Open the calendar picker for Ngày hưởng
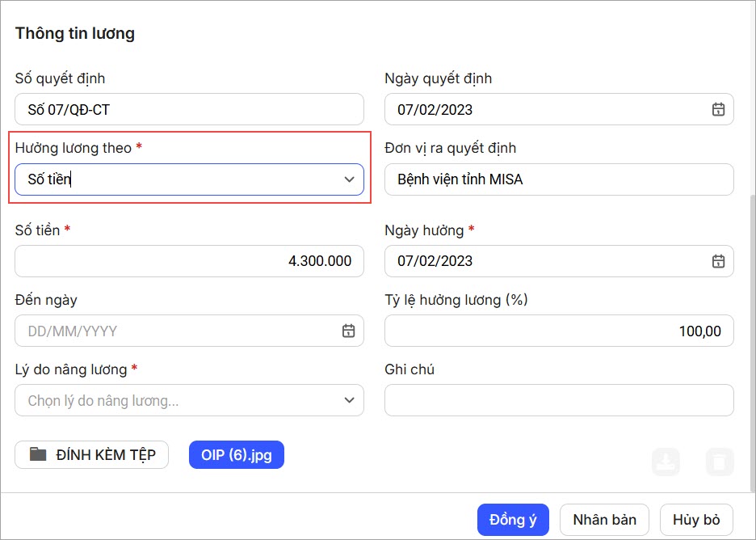 (717, 261)
